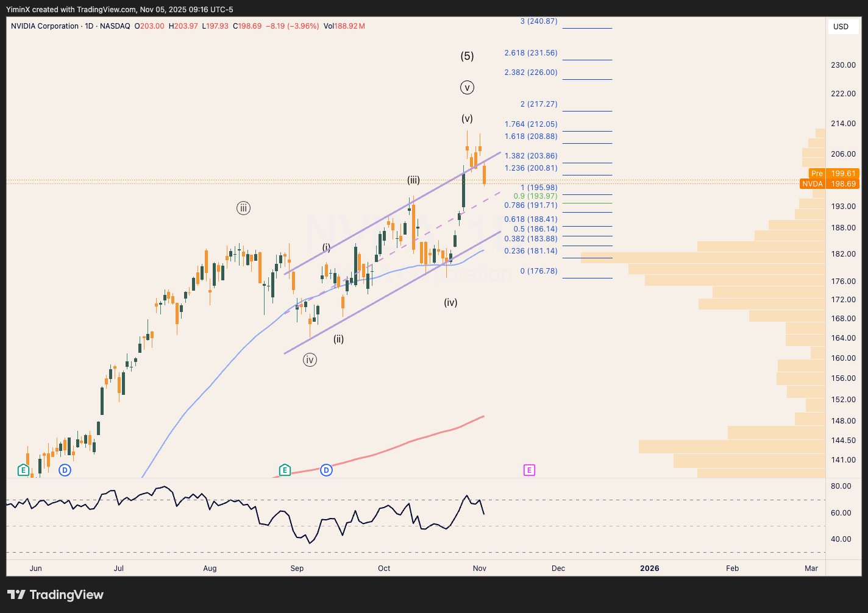Click the Fibonacci level 0.5 (186.14)
The height and width of the screenshot is (613, 868).
535,229
